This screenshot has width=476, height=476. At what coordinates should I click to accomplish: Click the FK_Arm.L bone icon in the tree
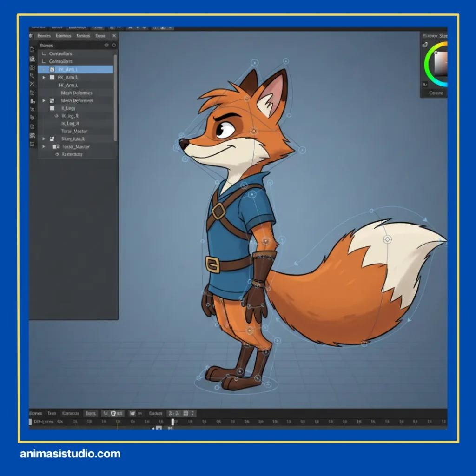[x=52, y=69]
